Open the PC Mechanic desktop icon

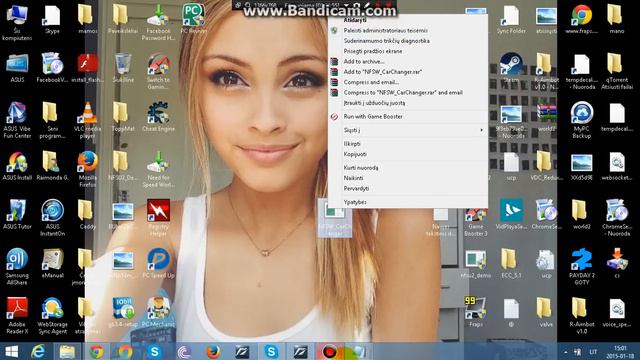point(158,313)
